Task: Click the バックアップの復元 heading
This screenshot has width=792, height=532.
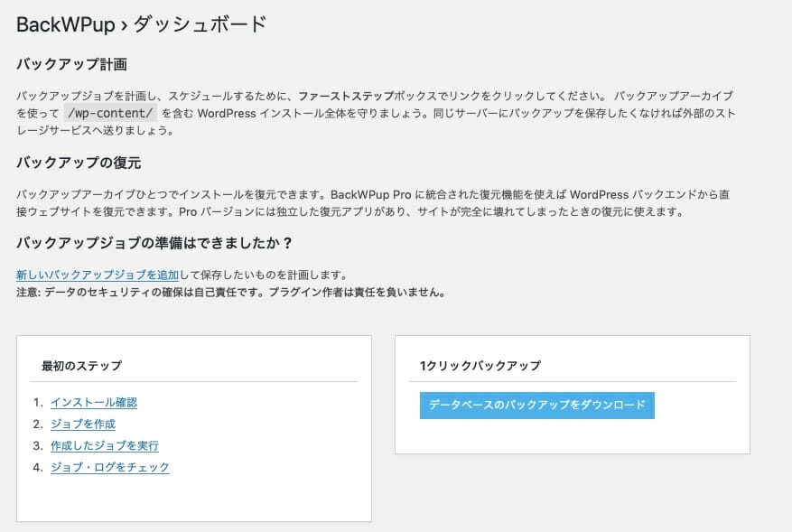Action: tap(79, 163)
